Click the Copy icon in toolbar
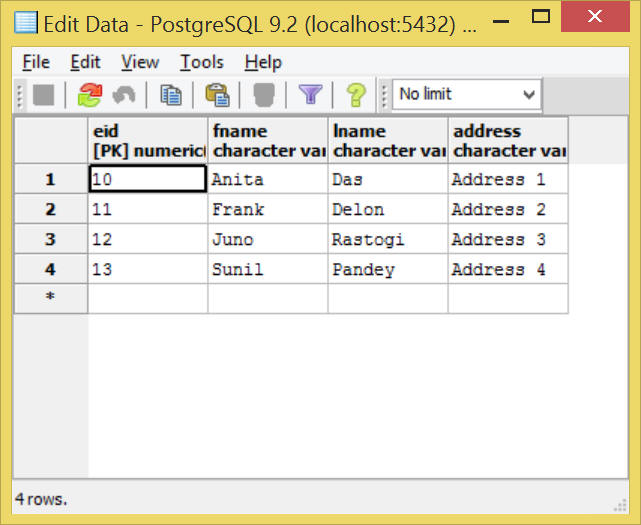Viewport: 641px width, 525px height. coord(171,95)
